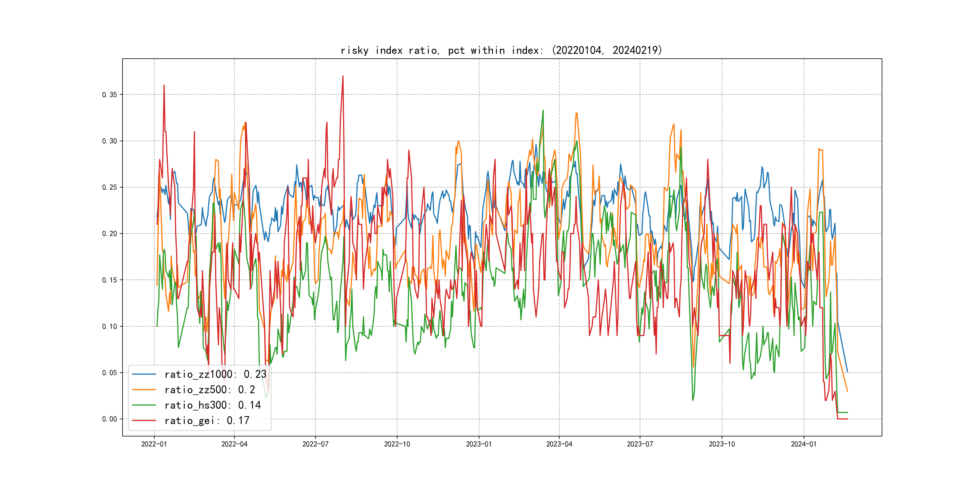Click the 0.20 y-axis tick label
The image size is (980, 490).
pyautogui.click(x=109, y=234)
